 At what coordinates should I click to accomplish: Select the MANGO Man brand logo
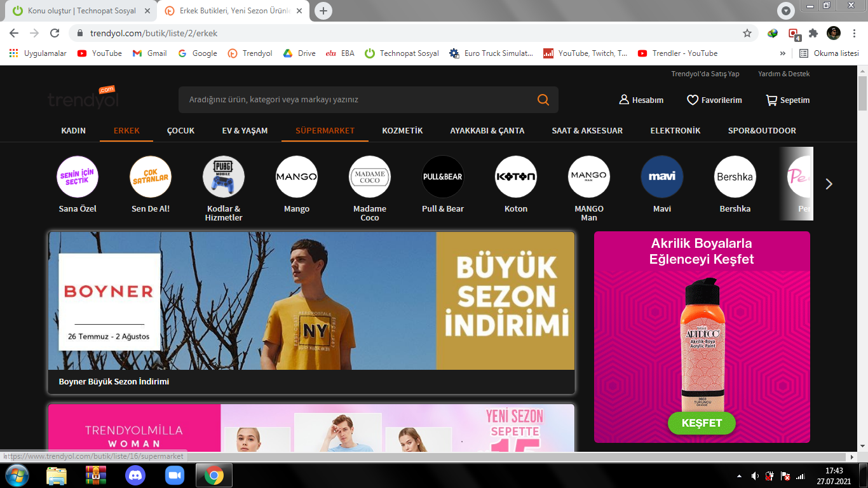589,177
